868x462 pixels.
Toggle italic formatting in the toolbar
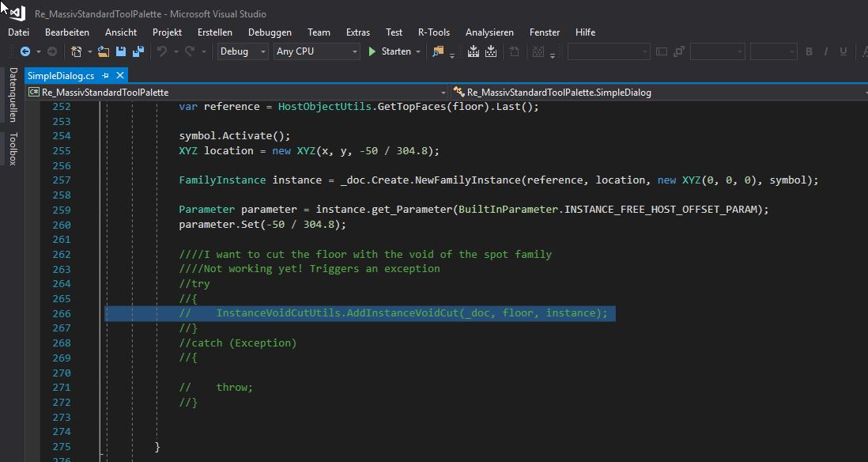pos(826,51)
